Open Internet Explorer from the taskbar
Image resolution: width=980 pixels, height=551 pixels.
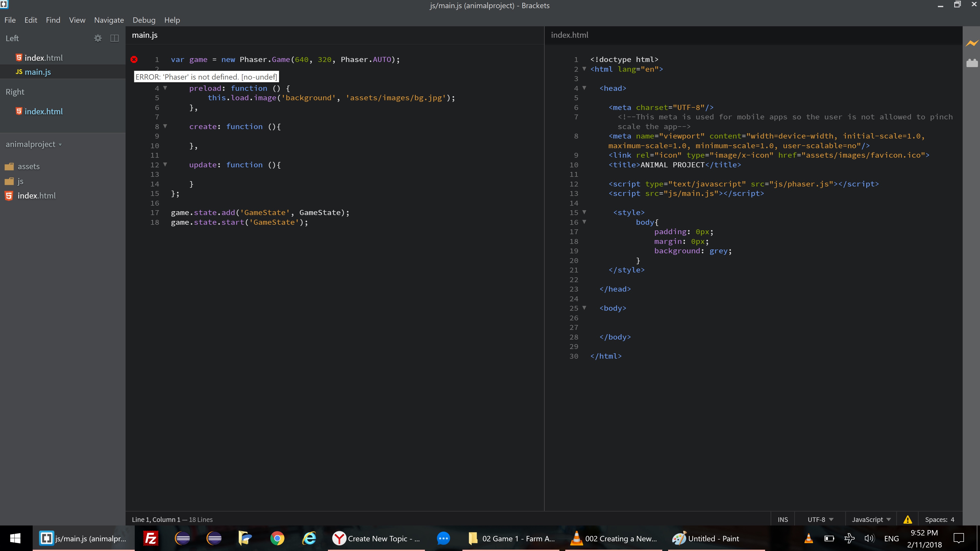[309, 539]
